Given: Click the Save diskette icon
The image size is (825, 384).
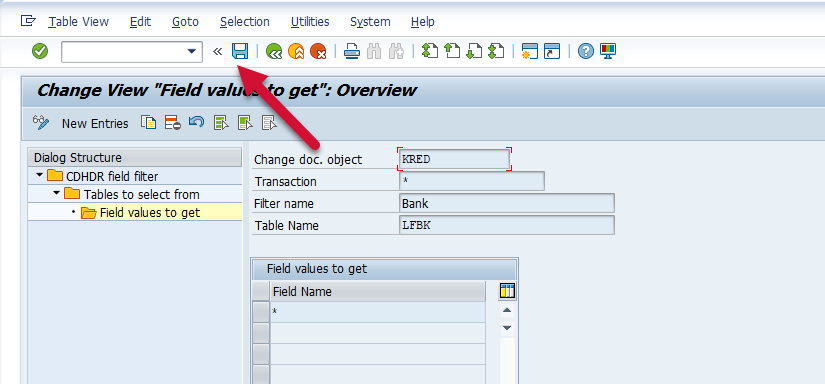Looking at the screenshot, I should [240, 51].
